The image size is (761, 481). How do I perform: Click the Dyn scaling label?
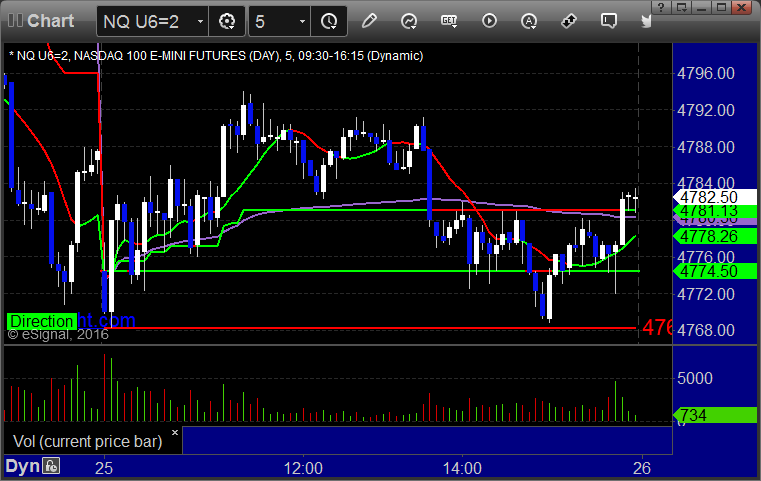pyautogui.click(x=22, y=466)
